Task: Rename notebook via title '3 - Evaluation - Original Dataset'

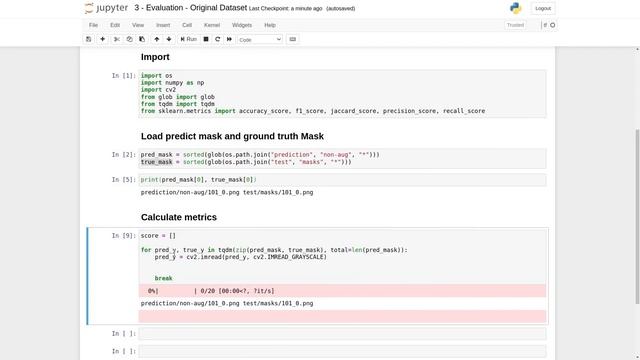Action: (x=191, y=8)
